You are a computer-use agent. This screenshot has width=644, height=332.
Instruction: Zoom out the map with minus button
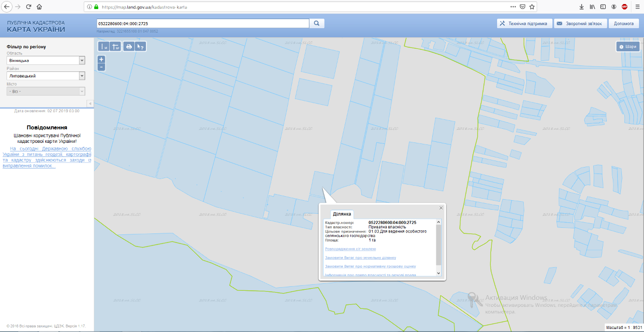click(101, 67)
